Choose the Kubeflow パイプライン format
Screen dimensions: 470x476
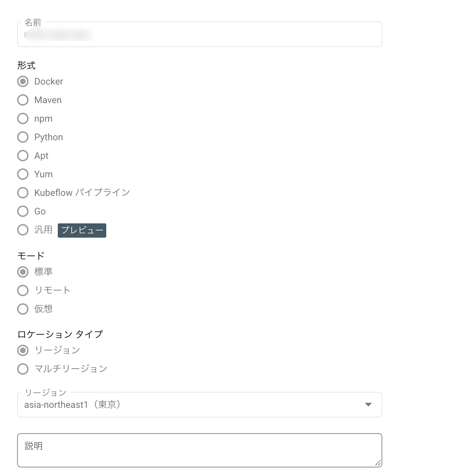(x=23, y=193)
